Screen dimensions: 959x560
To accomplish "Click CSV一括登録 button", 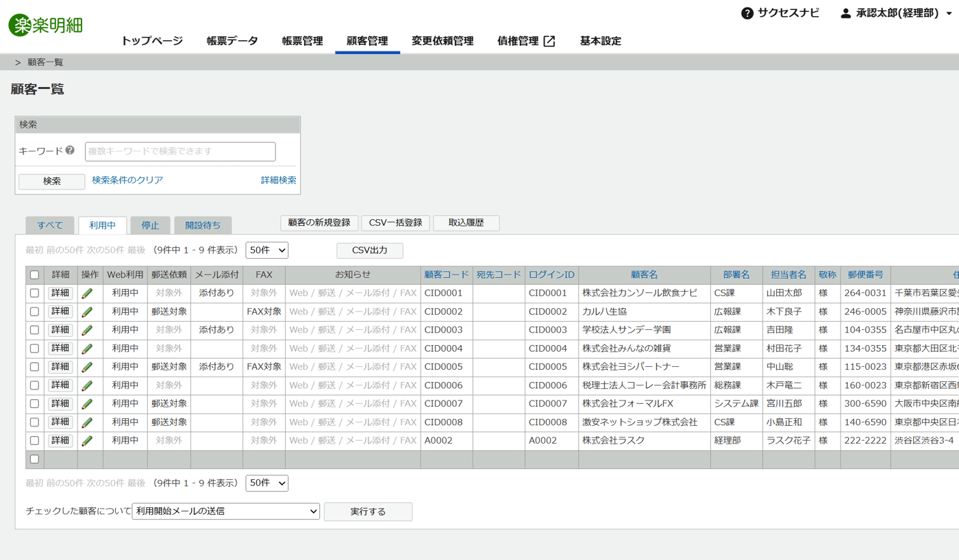I will click(396, 223).
